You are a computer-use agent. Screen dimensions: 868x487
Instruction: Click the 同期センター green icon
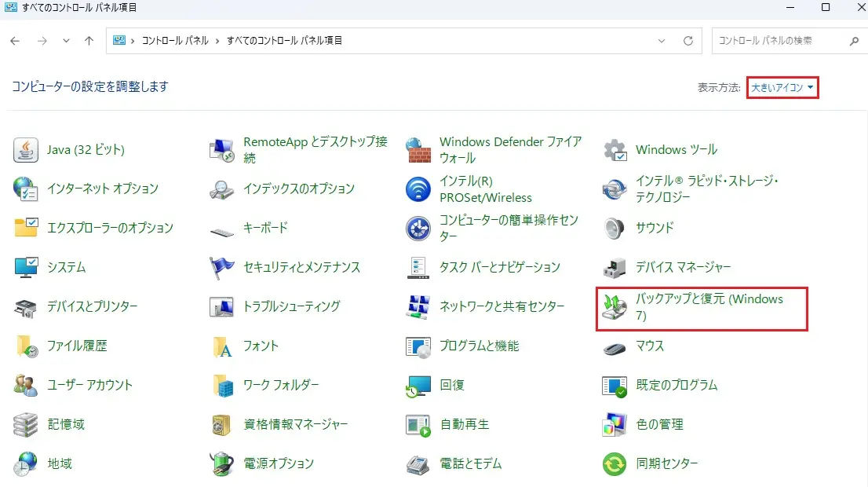pos(615,464)
